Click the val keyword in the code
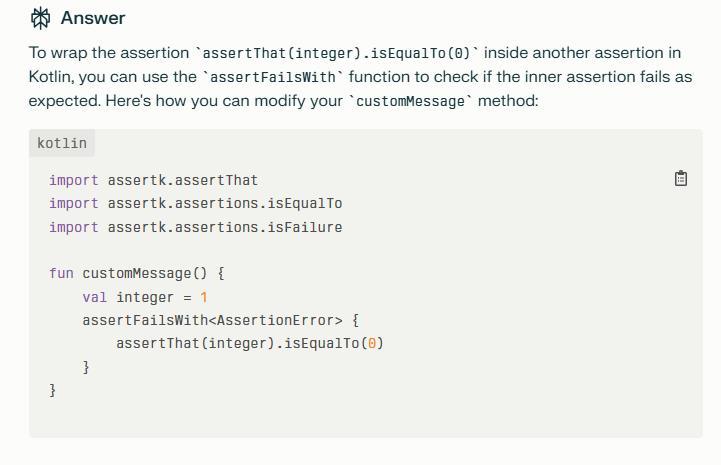 (95, 297)
